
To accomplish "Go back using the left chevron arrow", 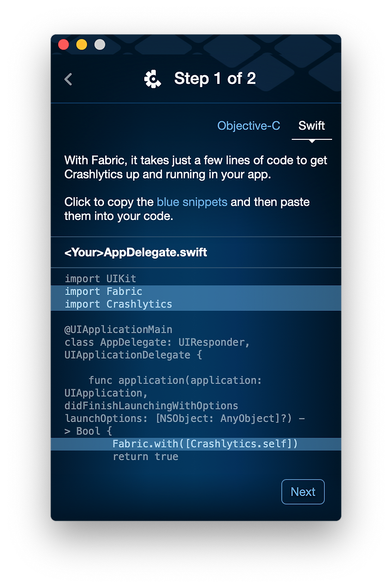I will click(68, 79).
